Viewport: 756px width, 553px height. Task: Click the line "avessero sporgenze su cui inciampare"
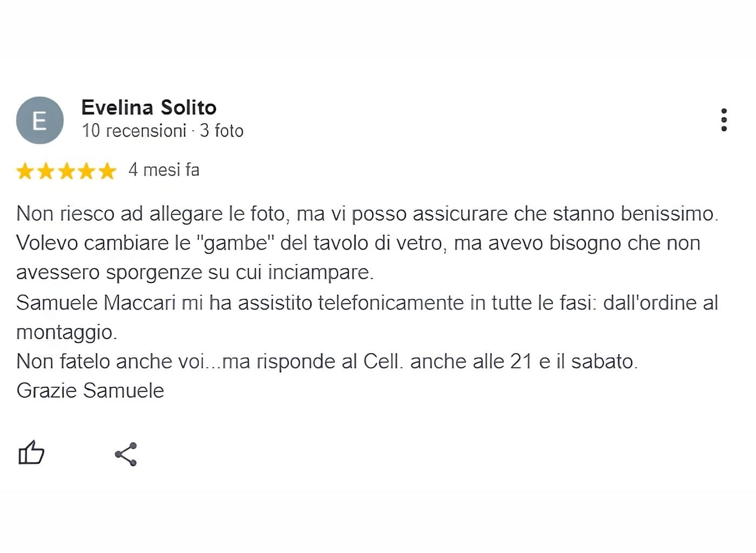click(x=194, y=272)
